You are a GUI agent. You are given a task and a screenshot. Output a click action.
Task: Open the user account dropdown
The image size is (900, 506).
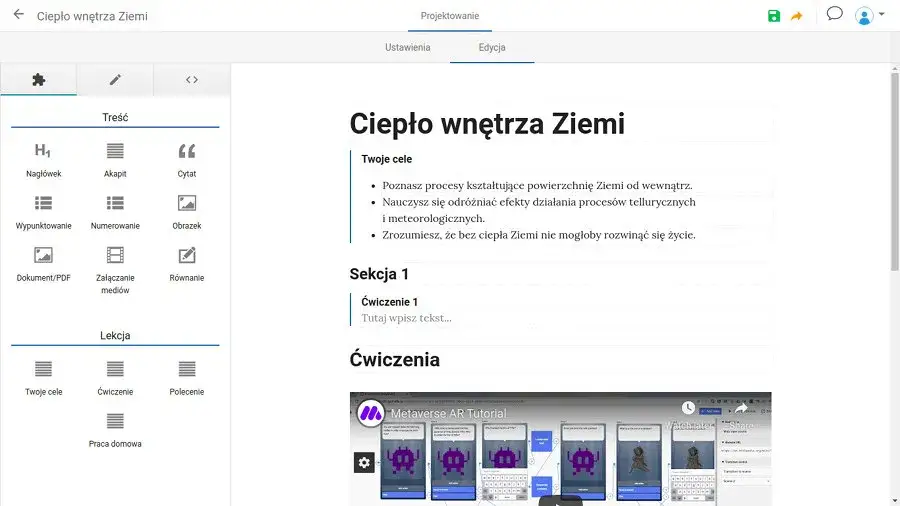[x=869, y=16]
